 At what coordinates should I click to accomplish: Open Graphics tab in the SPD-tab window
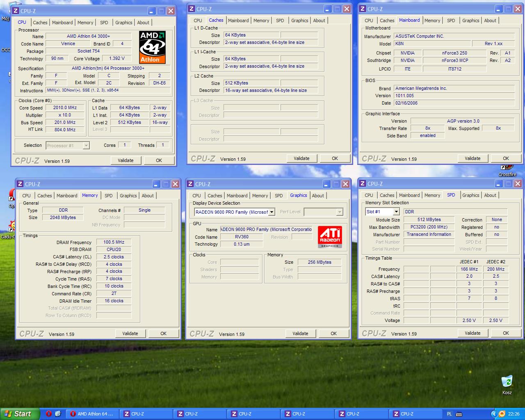pyautogui.click(x=471, y=195)
